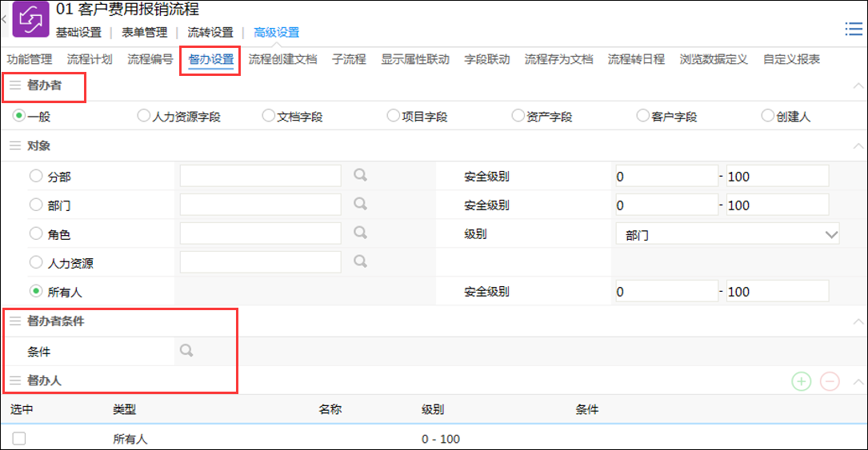
Task: Click 部门 security level maximum field
Action: (x=778, y=205)
